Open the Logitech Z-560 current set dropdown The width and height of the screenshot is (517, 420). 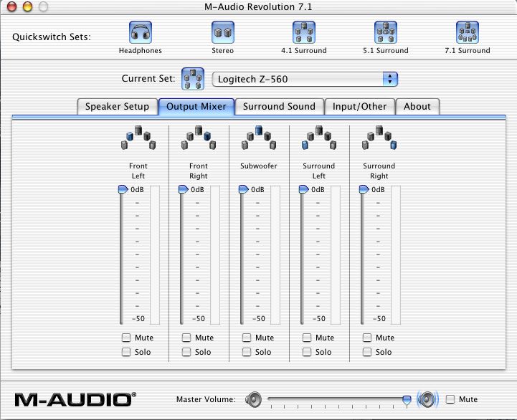pos(305,79)
